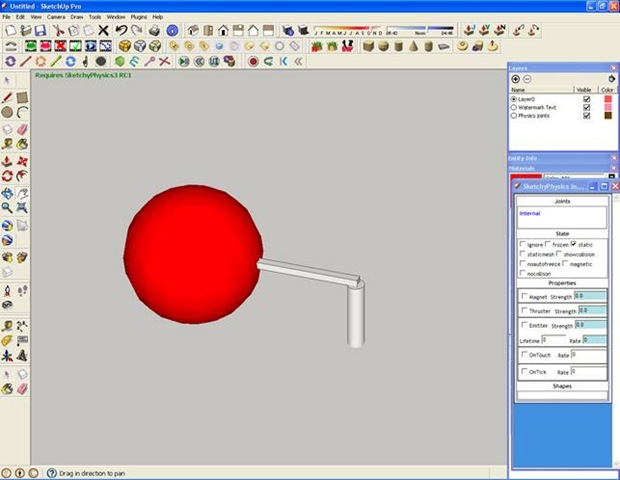Click the Add Layer plus icon
Image resolution: width=620 pixels, height=480 pixels.
pos(515,79)
